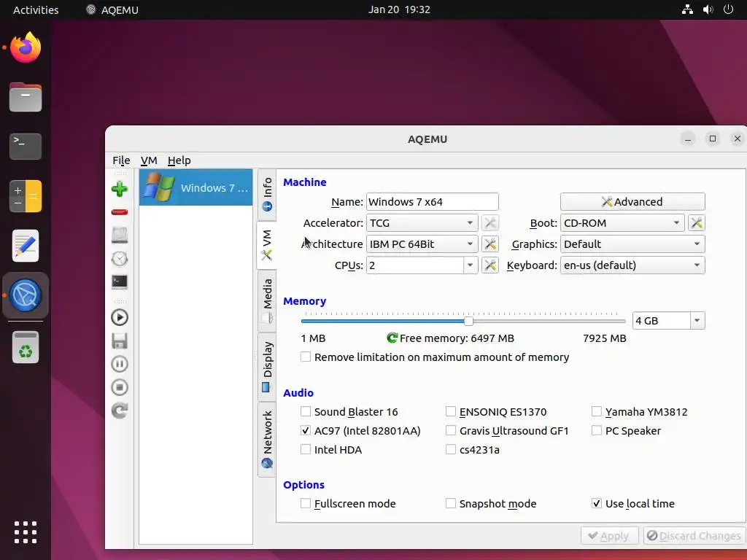Click the hard disk manager icon in the toolbar
This screenshot has width=747, height=560.
coord(120,236)
